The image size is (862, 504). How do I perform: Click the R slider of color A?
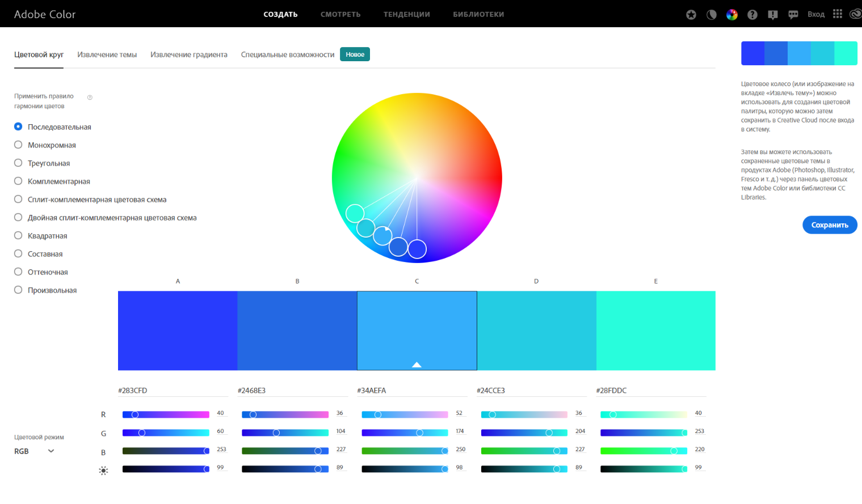pos(166,414)
